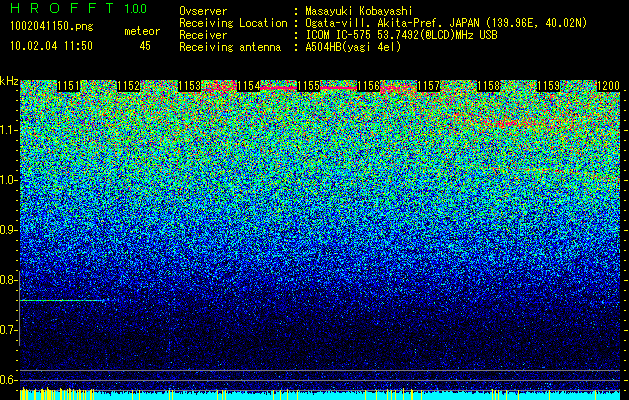
Task: Click the 0.9 frequency axis label
Action: [9, 230]
